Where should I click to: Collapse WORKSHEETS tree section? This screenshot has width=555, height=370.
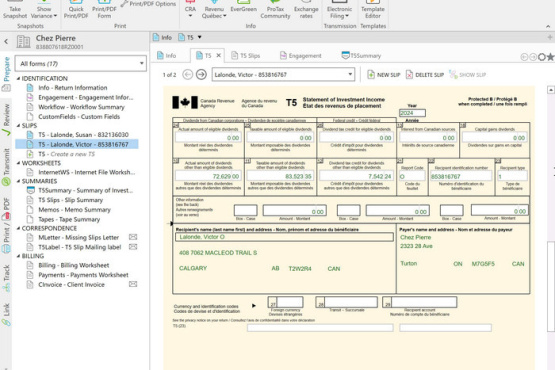tap(18, 163)
